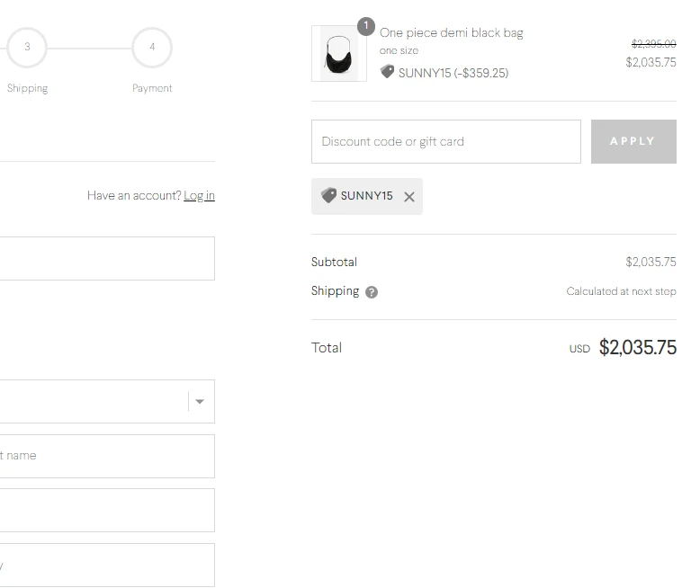Click the tag icon in SUNNY15 chip
Viewport: 700px width, 588px height.
(x=329, y=195)
